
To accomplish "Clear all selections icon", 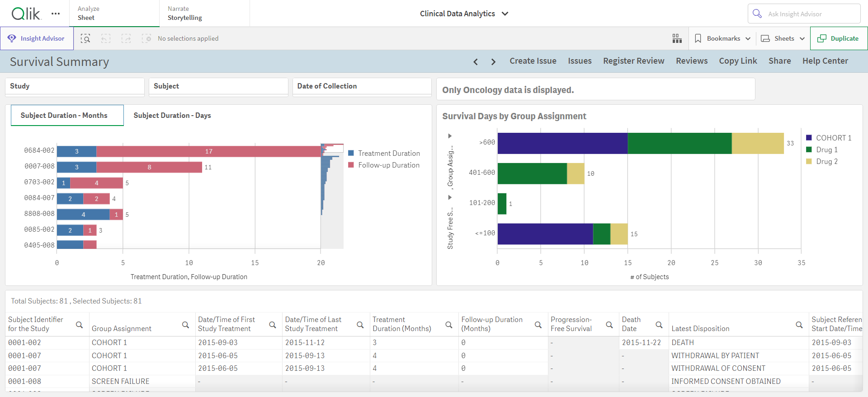I will coord(146,38).
